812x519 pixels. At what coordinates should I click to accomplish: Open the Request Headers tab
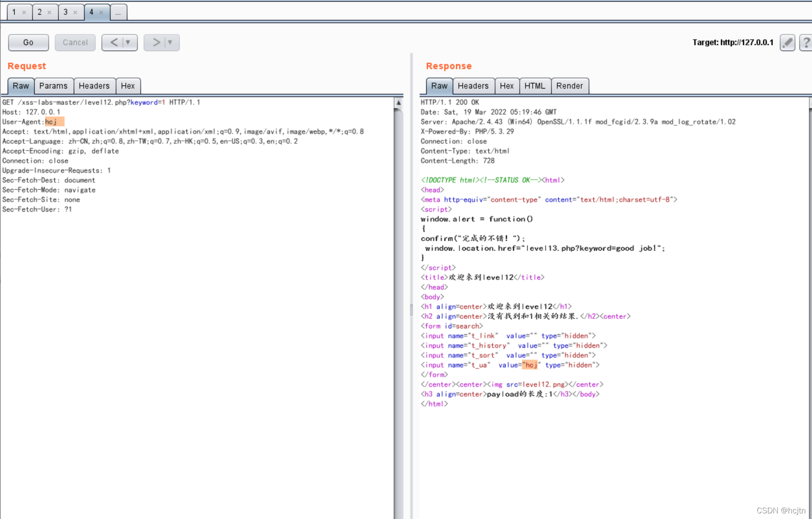coord(94,86)
